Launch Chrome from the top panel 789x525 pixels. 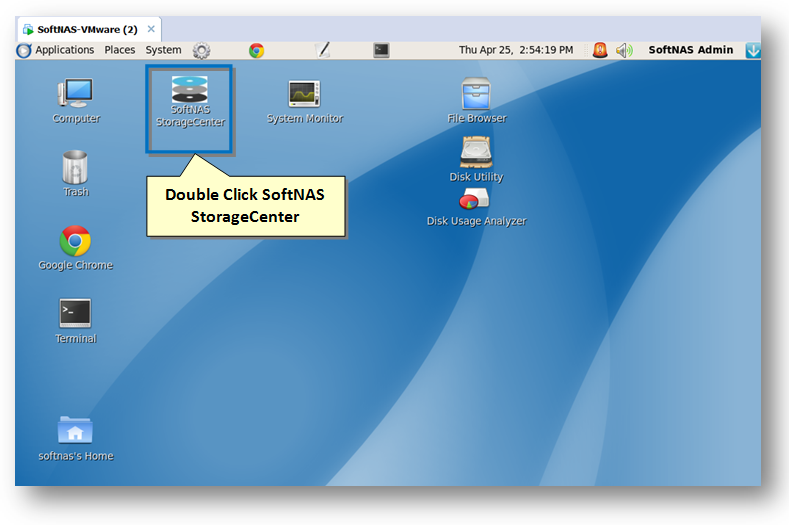256,50
